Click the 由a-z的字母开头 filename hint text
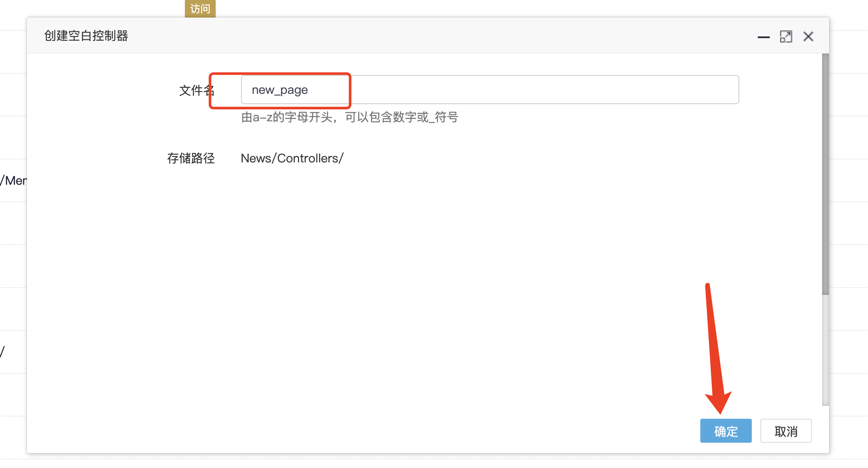The height and width of the screenshot is (468, 868). coord(350,117)
